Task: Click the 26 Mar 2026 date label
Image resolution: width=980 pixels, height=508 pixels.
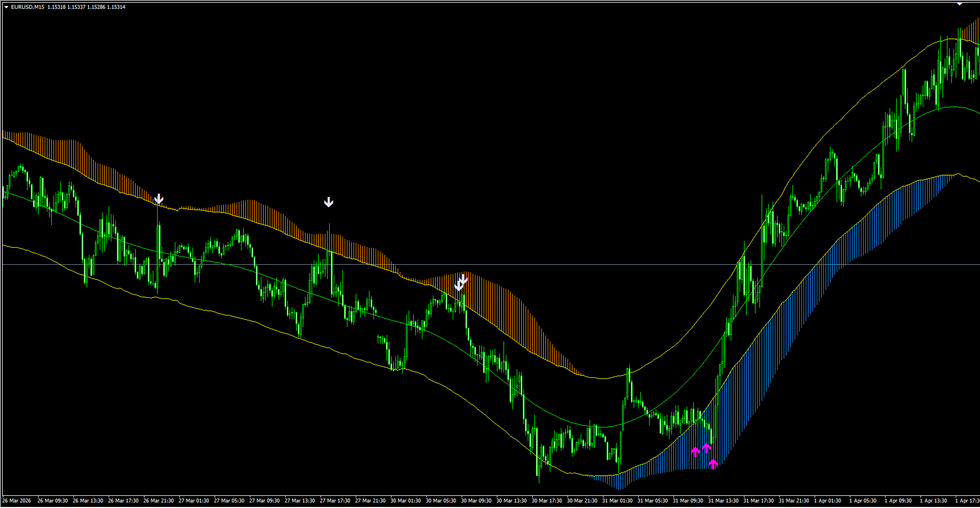Action: [17, 501]
